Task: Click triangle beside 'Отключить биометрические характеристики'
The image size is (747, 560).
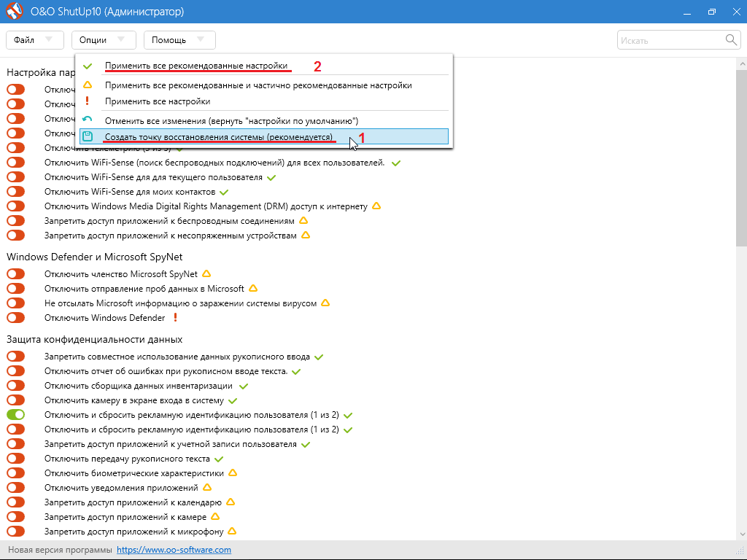Action: (233, 472)
